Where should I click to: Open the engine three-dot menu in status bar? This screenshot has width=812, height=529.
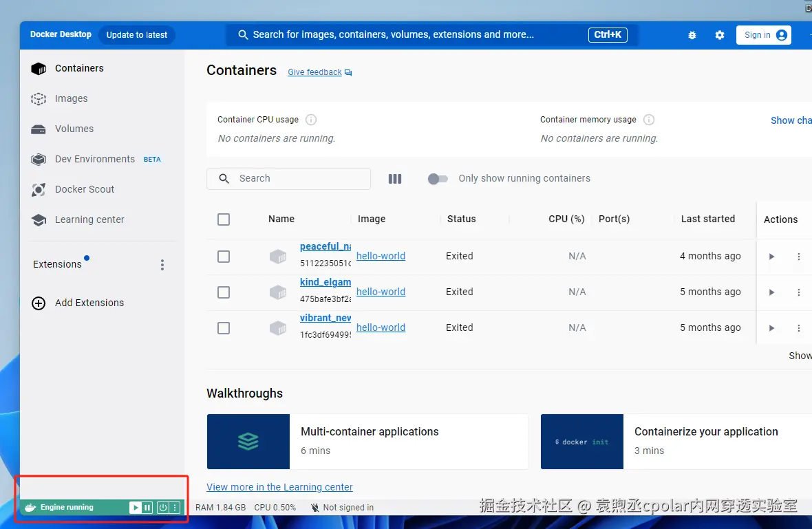(x=175, y=508)
